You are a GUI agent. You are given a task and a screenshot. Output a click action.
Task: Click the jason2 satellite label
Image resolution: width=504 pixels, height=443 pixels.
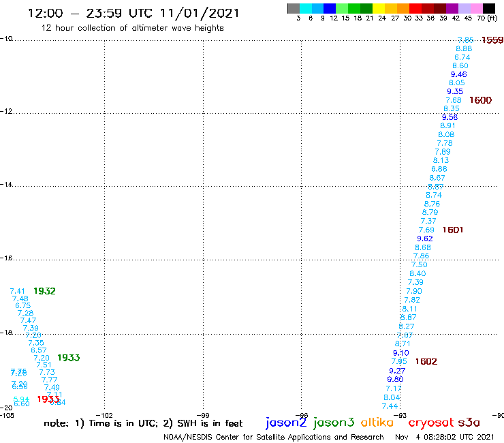[286, 423]
